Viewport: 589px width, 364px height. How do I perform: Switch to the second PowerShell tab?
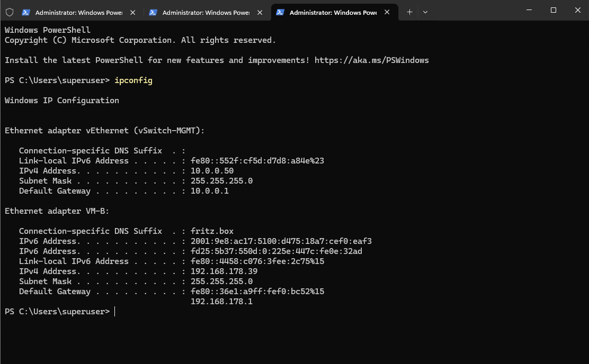tap(207, 12)
